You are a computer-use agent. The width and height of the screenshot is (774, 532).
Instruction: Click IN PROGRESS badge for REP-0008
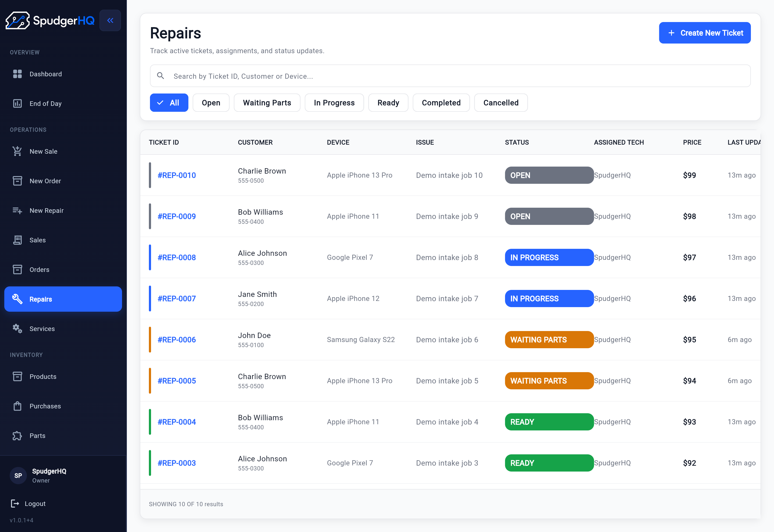tap(549, 257)
